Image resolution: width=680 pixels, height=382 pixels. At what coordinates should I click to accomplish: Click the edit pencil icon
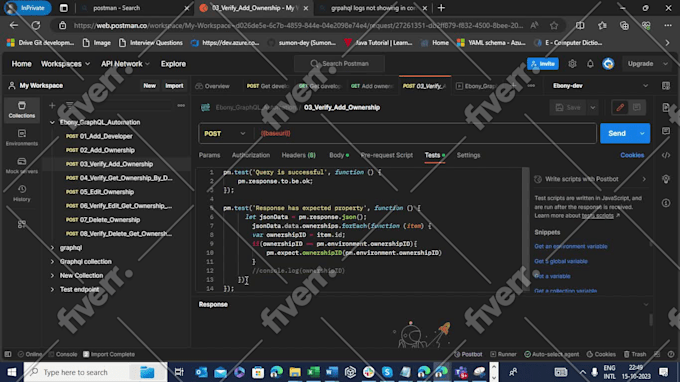(x=620, y=108)
